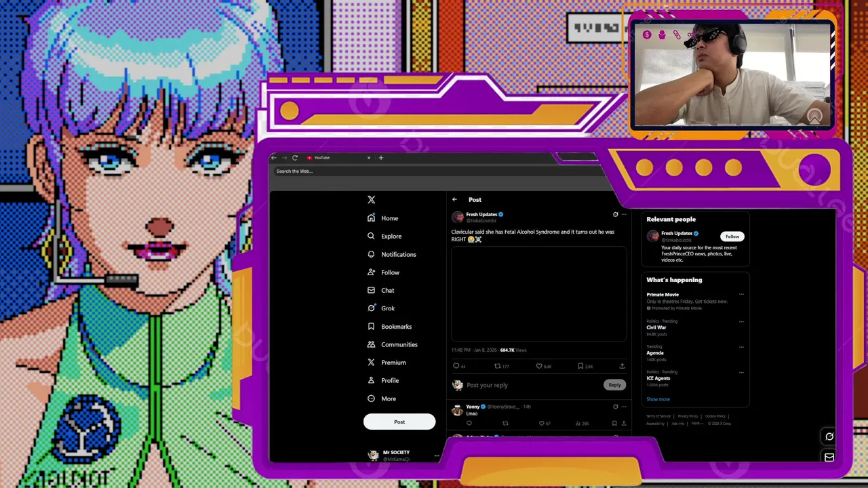Select the YouTube browser tab
868x488 pixels.
click(x=338, y=158)
